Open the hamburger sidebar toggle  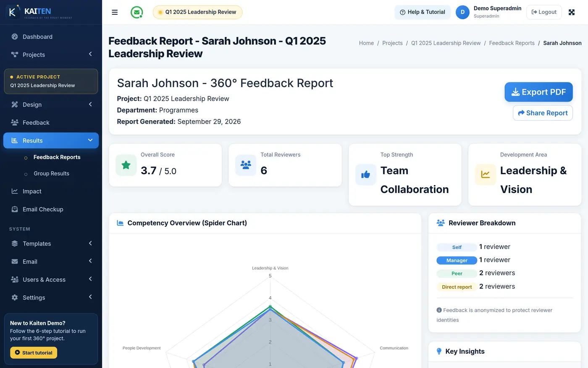coord(115,12)
